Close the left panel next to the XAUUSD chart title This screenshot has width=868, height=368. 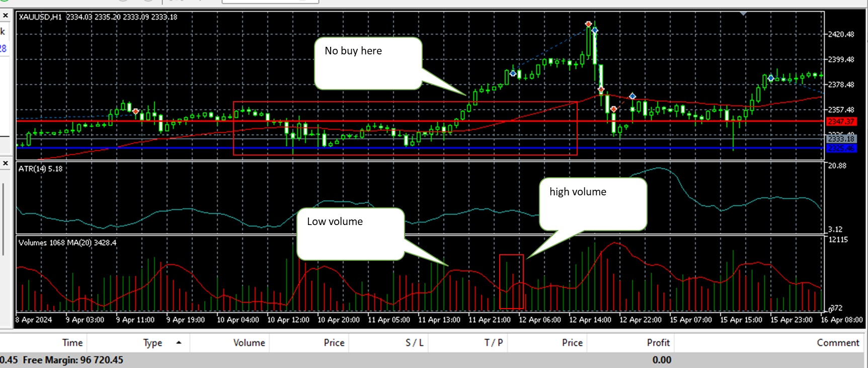(x=6, y=16)
